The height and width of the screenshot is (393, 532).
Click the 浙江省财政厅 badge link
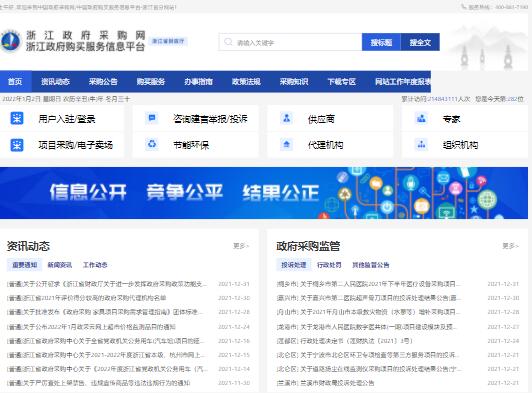pos(168,41)
